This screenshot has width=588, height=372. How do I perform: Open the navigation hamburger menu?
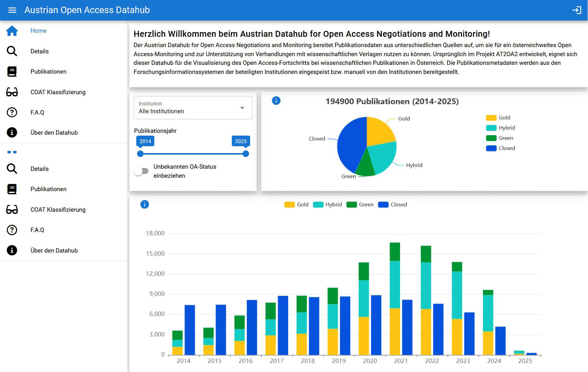click(12, 10)
